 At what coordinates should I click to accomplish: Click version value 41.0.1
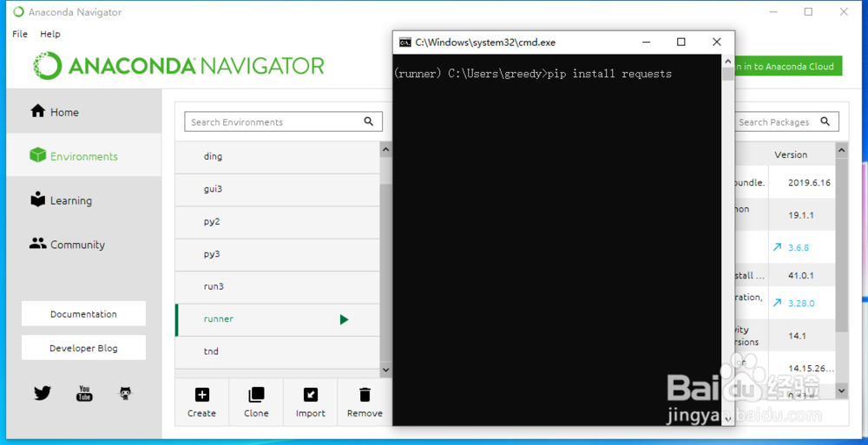pyautogui.click(x=801, y=275)
